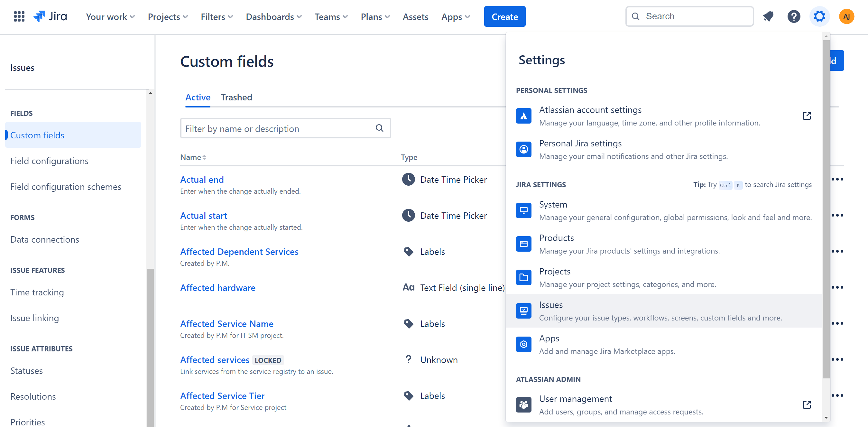Image resolution: width=868 pixels, height=427 pixels.
Task: Open the Atlassian app switcher grid
Action: click(x=19, y=16)
